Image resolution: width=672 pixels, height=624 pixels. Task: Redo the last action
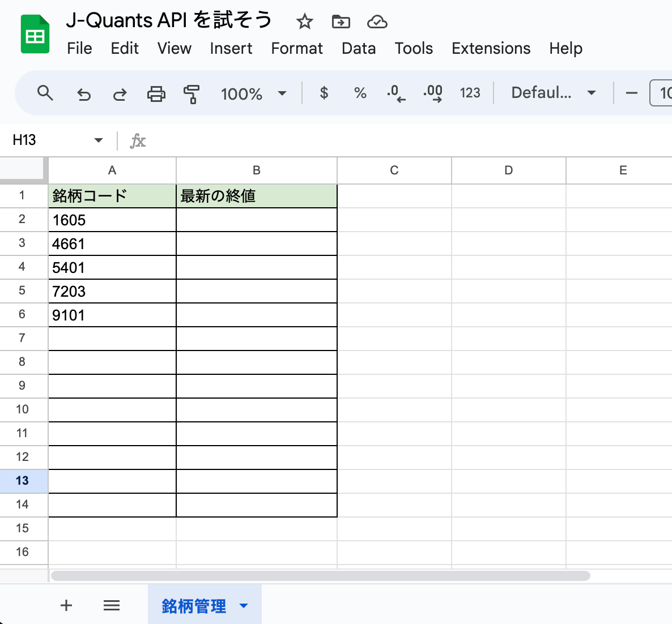point(120,93)
